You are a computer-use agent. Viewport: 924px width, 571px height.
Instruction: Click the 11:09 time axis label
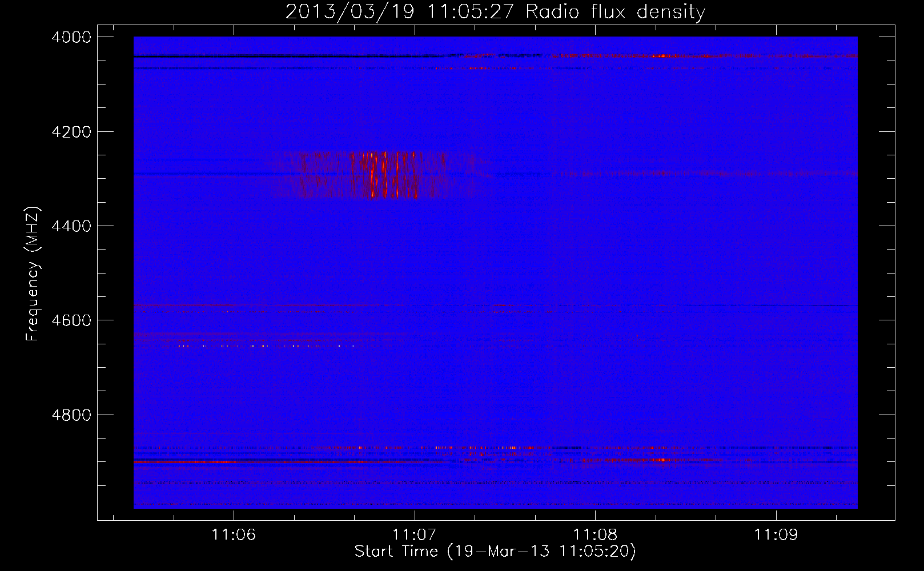776,534
